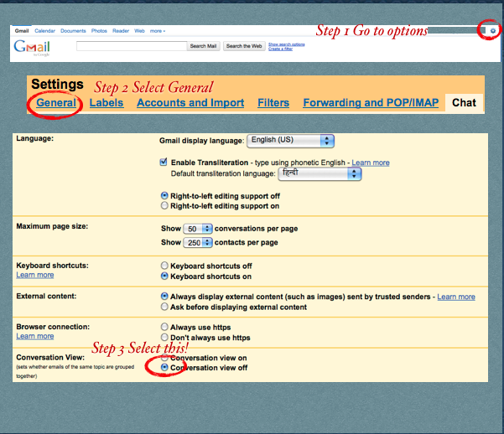Open Forwarding and POP/IMAP tab
Screen dimensions: 504x434
pos(371,103)
